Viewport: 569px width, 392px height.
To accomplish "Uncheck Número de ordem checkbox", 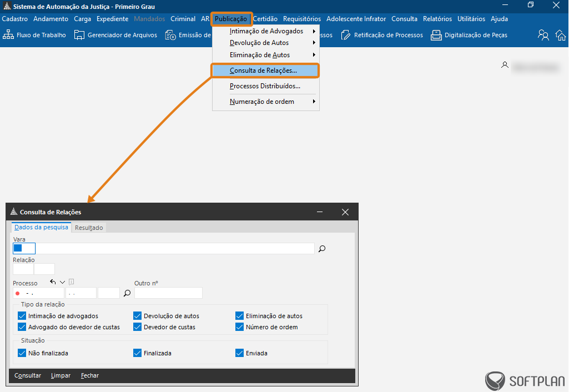I will click(x=239, y=327).
